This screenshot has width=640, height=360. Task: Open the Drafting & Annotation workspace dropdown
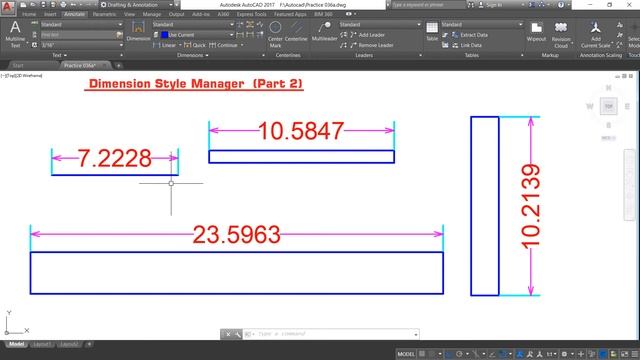[137, 5]
